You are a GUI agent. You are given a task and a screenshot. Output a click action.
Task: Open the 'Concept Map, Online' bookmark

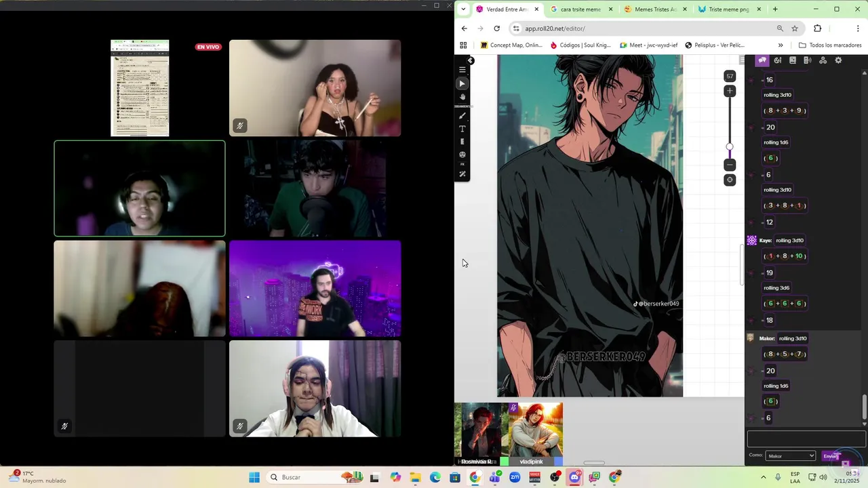pos(511,45)
